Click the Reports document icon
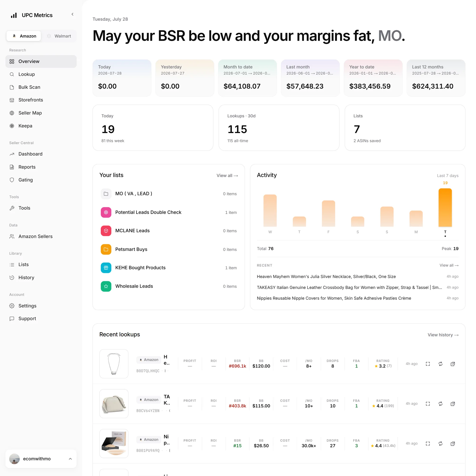Screen dimensions: 476x476 [12, 167]
